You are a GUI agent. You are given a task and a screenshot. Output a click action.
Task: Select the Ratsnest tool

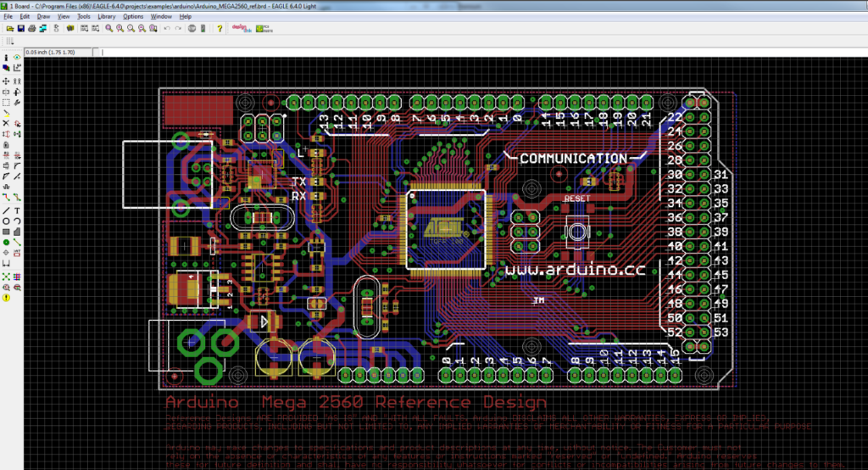tap(6, 277)
